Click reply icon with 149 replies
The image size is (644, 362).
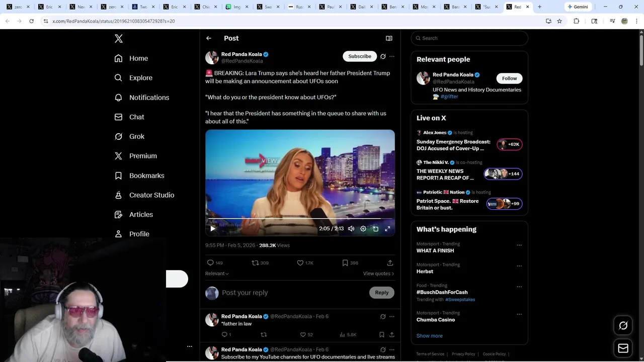click(215, 263)
